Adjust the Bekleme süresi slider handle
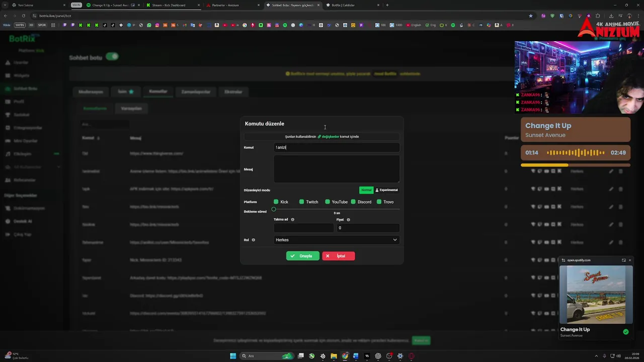 click(x=274, y=209)
